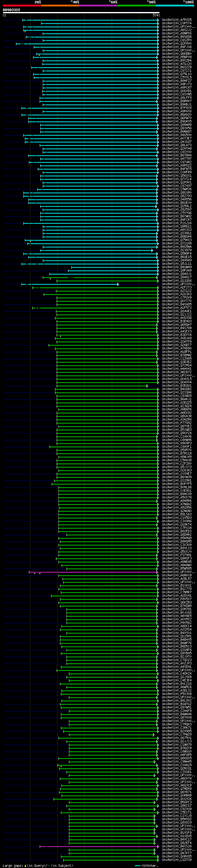The height and width of the screenshot is (868, 197).
Task: Select UniRef100_Q9UY24 label
Action: pyautogui.click(x=177, y=433)
